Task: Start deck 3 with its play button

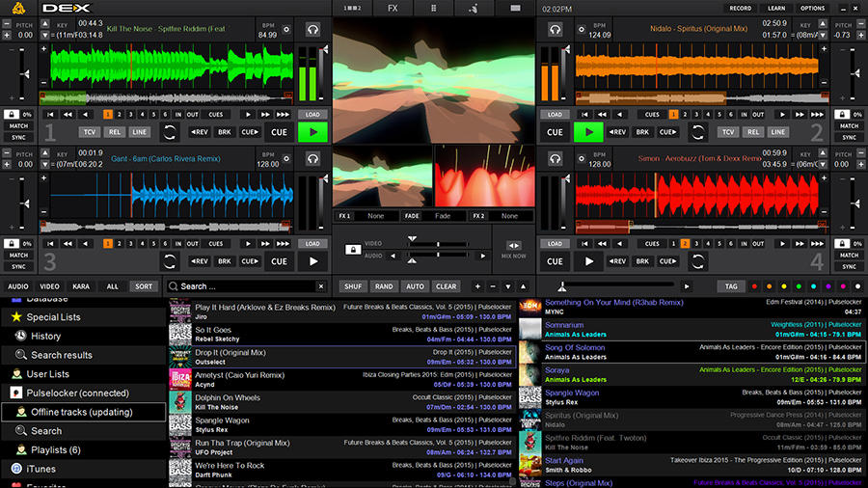Action: click(312, 261)
